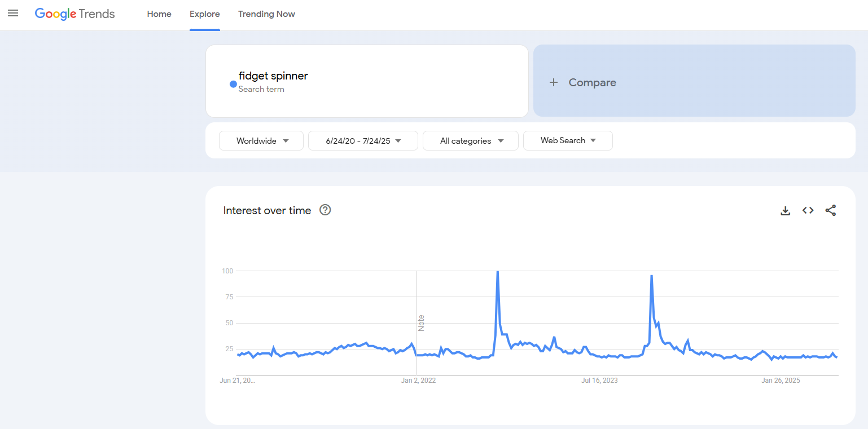Share the interest over time chart
The height and width of the screenshot is (429, 868).
pos(830,211)
